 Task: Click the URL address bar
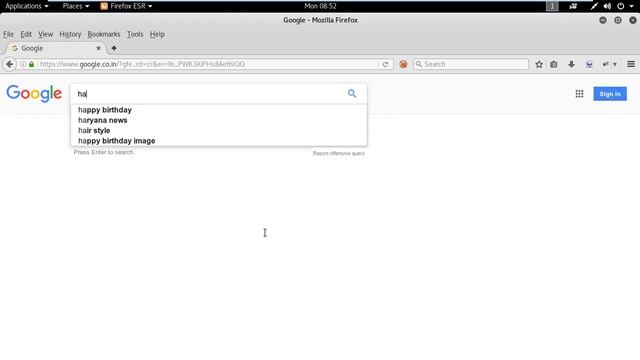click(x=207, y=64)
